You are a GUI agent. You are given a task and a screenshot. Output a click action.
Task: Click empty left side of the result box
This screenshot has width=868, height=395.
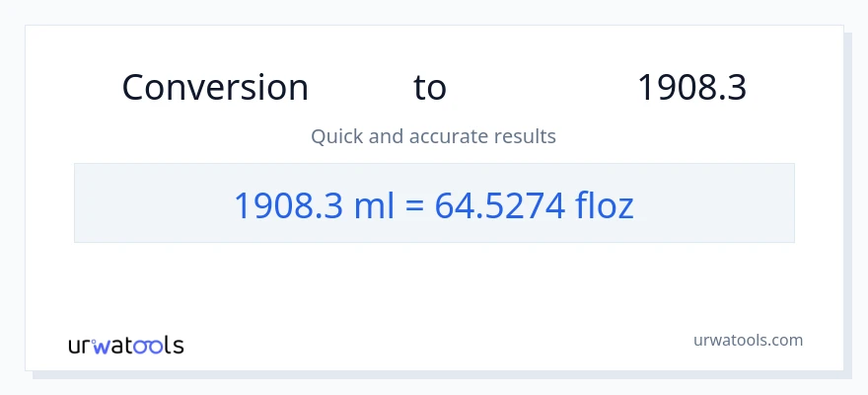148,203
